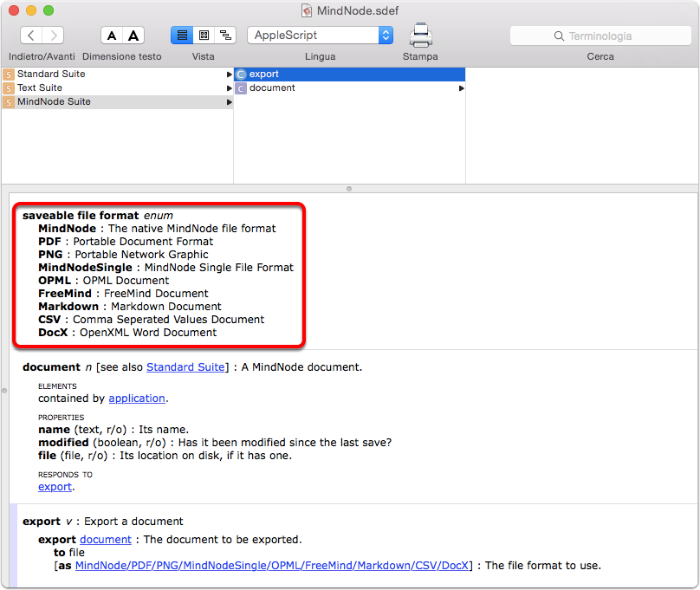Viewport: 700px width, 590px height.
Task: Click the 'MindNodeSingle' enum entry
Action: pyautogui.click(x=85, y=268)
